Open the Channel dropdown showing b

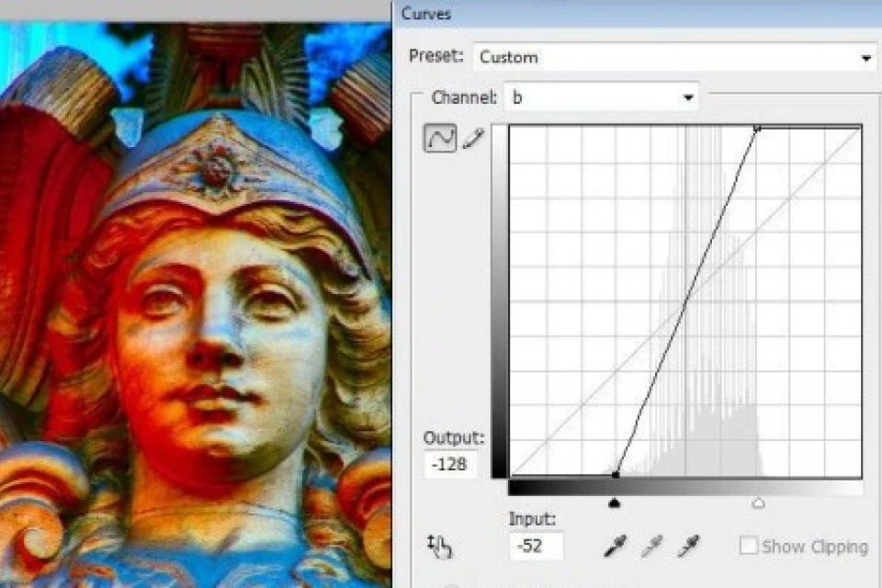(x=601, y=97)
